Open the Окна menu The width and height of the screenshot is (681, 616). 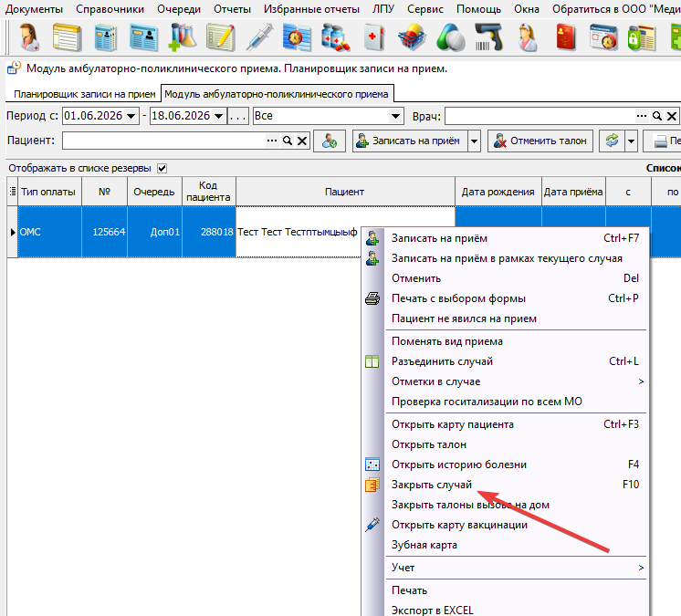tap(527, 9)
